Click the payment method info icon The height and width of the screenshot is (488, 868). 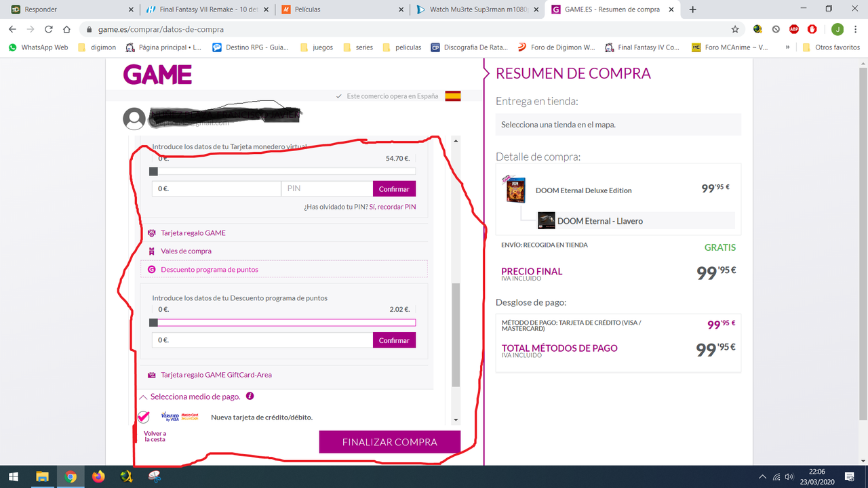(x=250, y=396)
